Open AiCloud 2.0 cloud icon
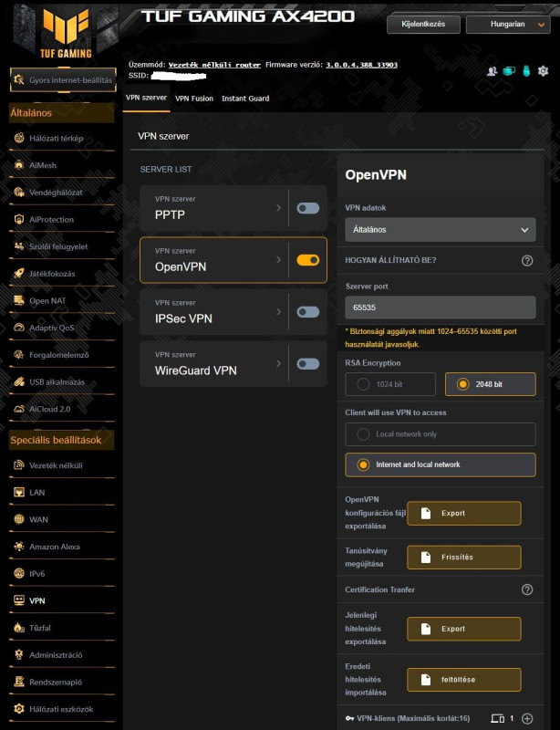560x730 pixels. click(x=18, y=409)
